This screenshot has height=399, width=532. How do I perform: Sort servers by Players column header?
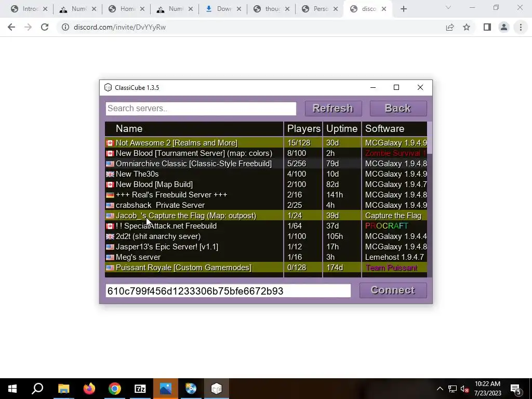coord(303,129)
